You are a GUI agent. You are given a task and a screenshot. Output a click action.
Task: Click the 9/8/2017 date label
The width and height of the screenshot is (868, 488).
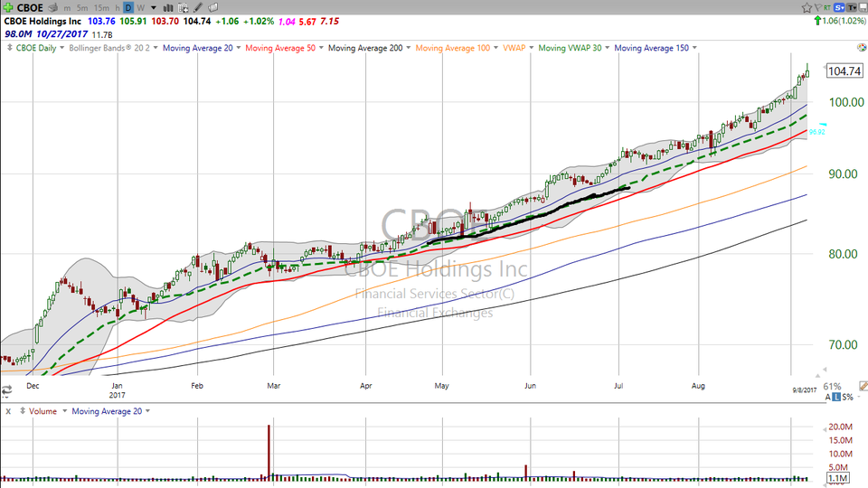805,390
